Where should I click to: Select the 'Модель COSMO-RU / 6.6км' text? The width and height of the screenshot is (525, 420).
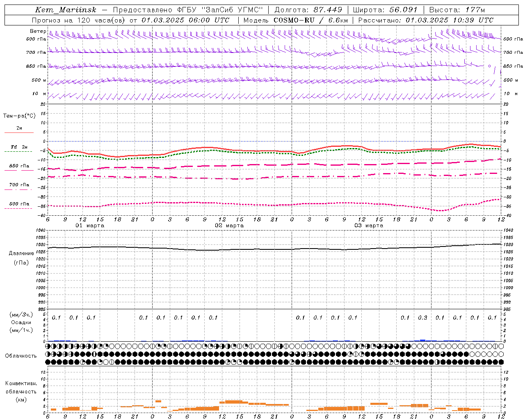pos(296,20)
